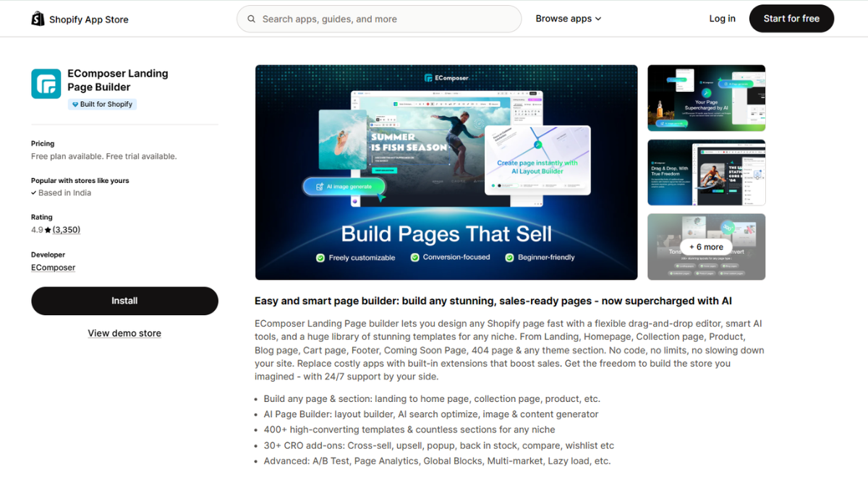Viewport: 868px width, 488px height.
Task: Click the rating star icon
Action: (48, 230)
